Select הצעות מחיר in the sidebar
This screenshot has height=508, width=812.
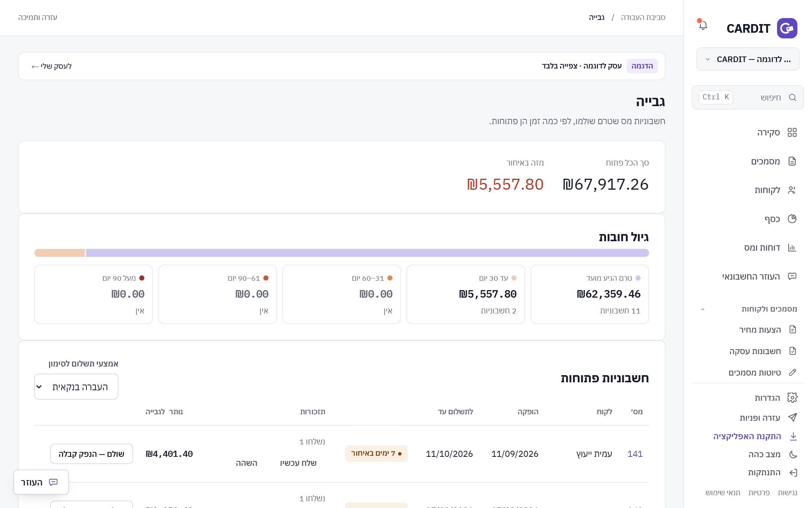[x=760, y=330]
